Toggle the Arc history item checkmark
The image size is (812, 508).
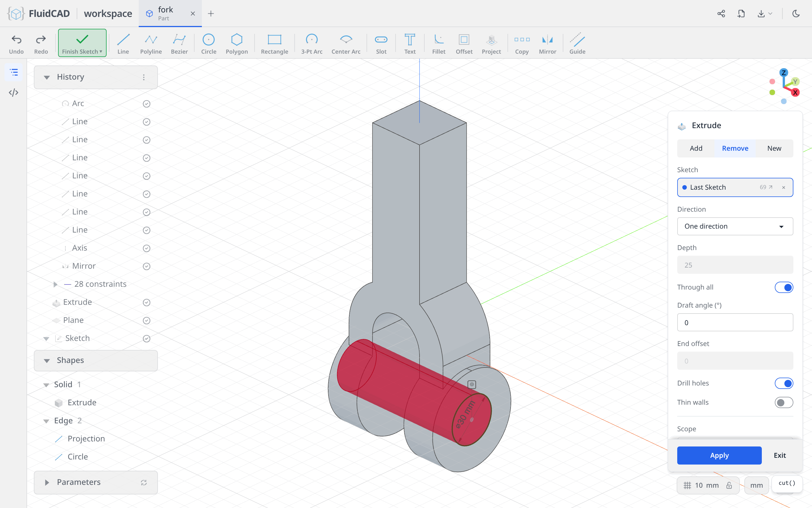146,104
